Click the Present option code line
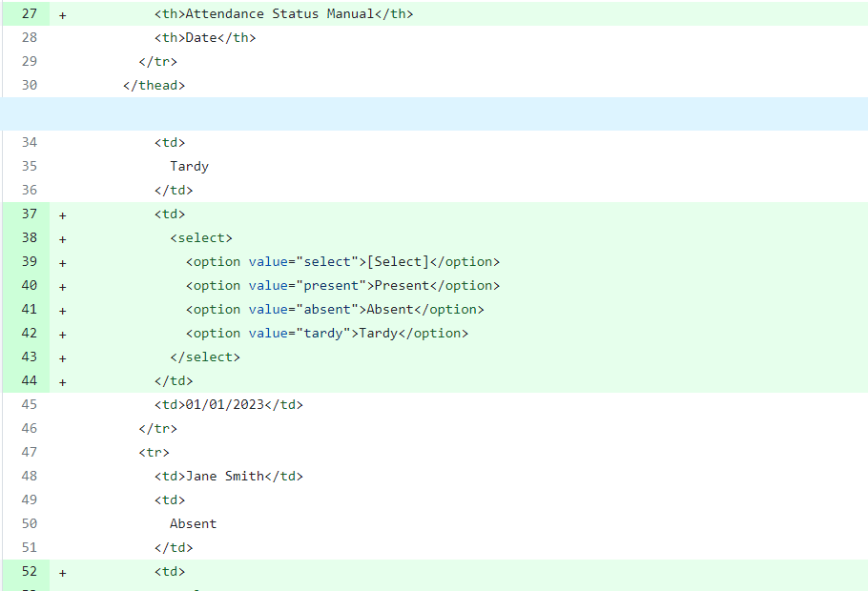The width and height of the screenshot is (868, 591). (x=342, y=286)
